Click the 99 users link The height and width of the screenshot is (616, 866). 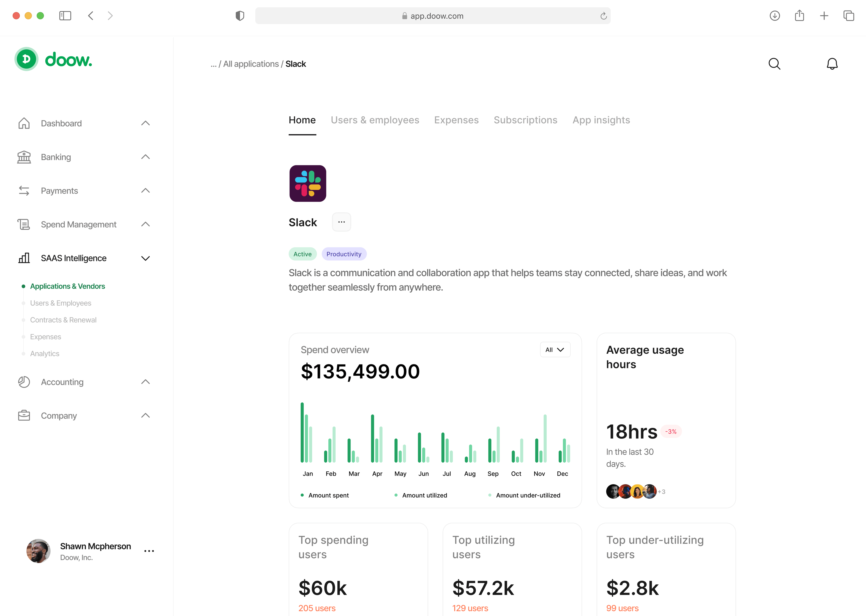[622, 608]
